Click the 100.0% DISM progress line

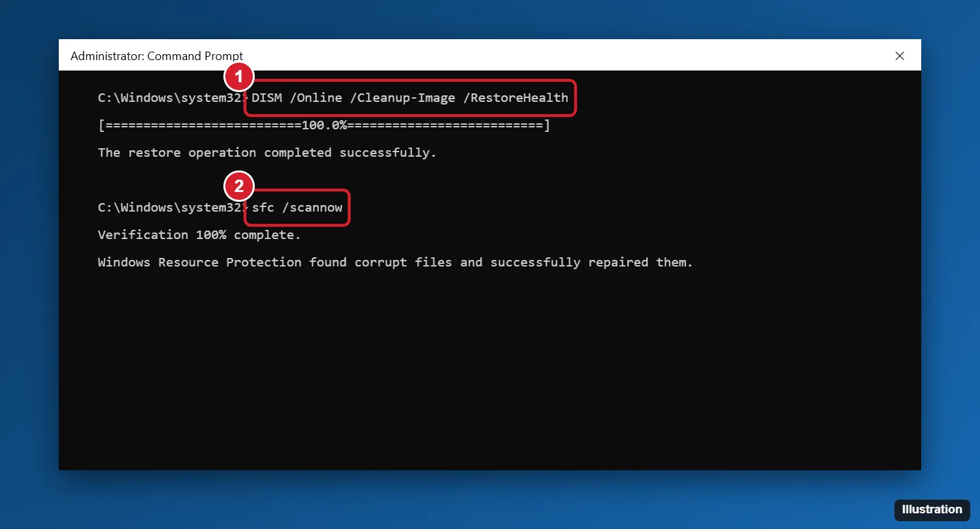[324, 125]
